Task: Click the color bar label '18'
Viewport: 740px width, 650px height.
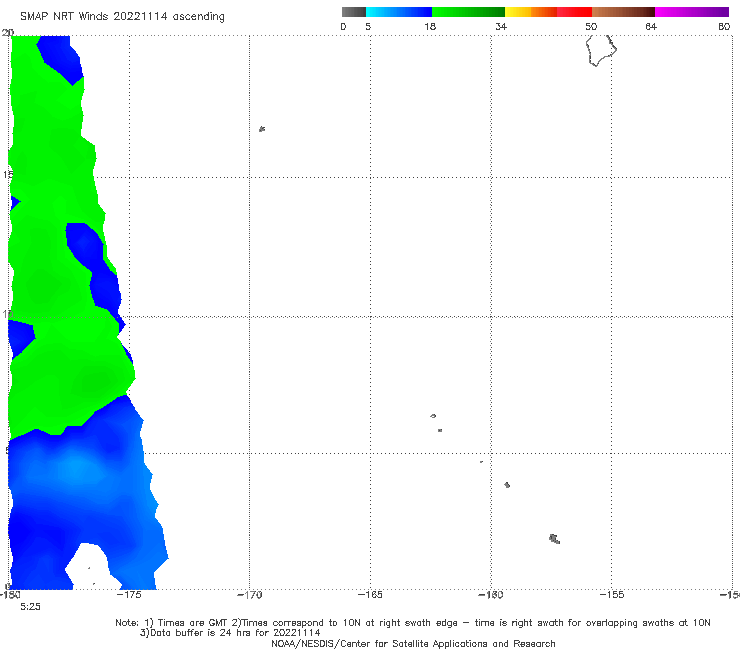Action: [x=430, y=26]
